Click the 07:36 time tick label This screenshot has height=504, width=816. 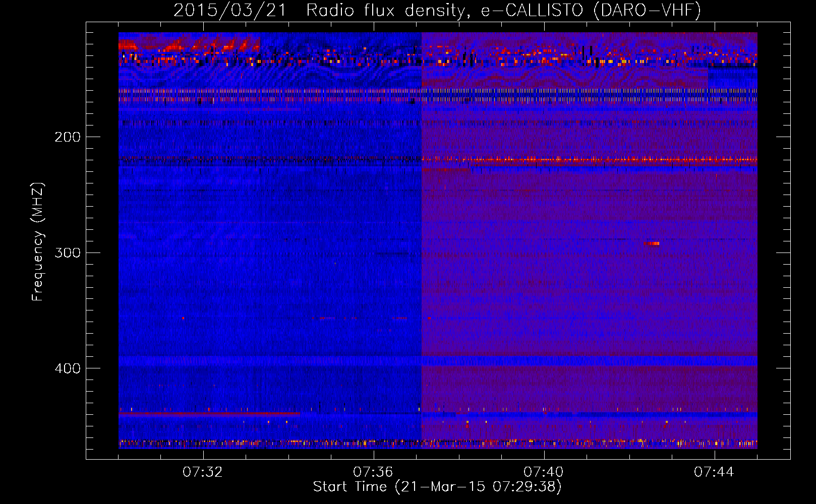click(x=373, y=472)
